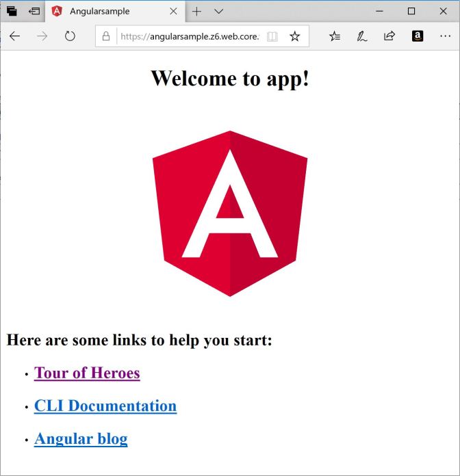This screenshot has width=460, height=476.
Task: Go back to previous page
Action: pyautogui.click(x=14, y=36)
